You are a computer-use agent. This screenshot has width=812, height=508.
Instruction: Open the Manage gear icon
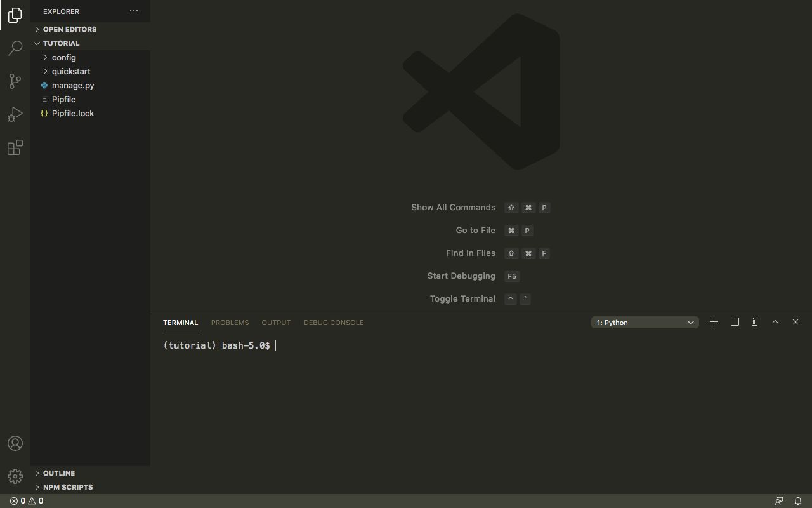tap(15, 476)
